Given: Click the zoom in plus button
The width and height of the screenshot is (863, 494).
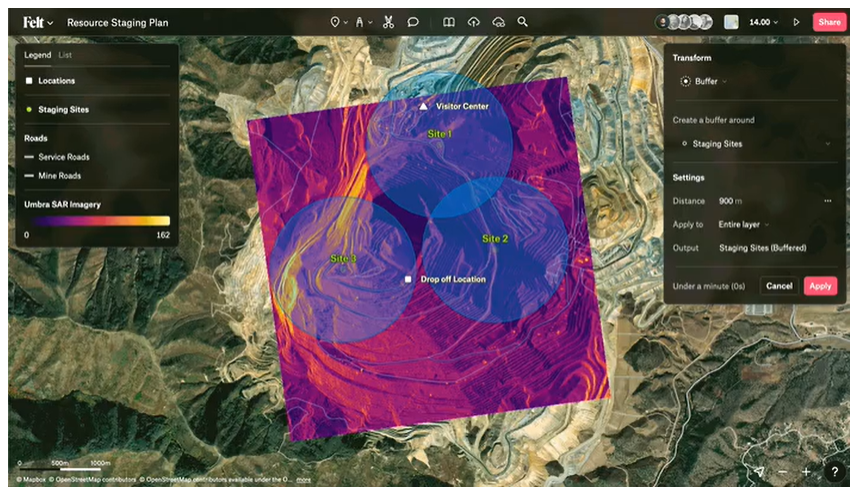Looking at the screenshot, I should tap(806, 471).
